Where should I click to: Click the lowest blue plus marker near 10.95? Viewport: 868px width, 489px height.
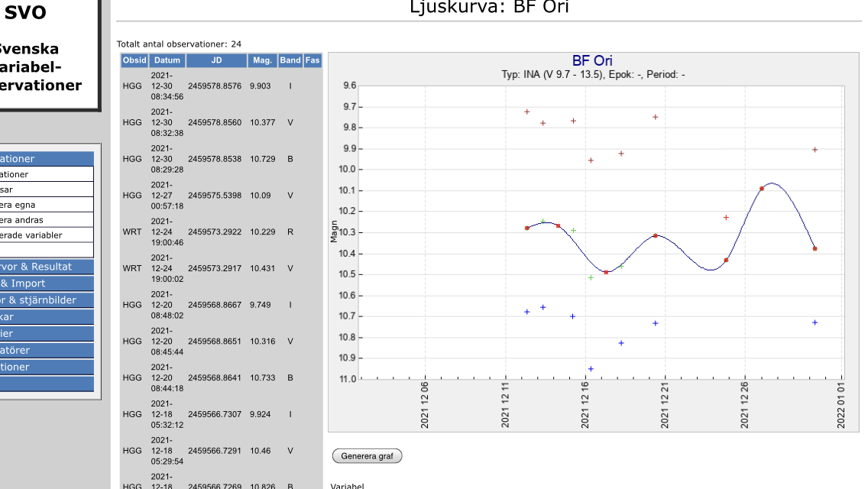tap(591, 369)
